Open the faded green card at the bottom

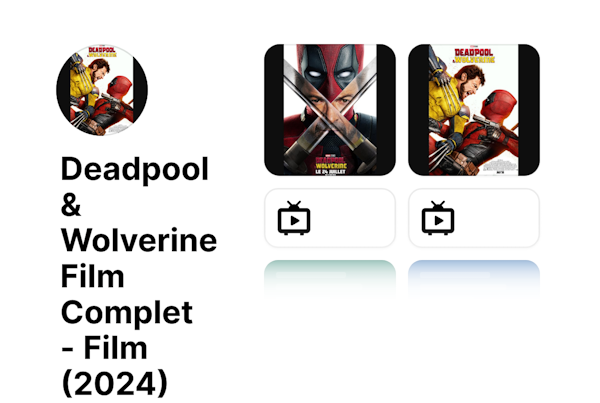pos(330,278)
